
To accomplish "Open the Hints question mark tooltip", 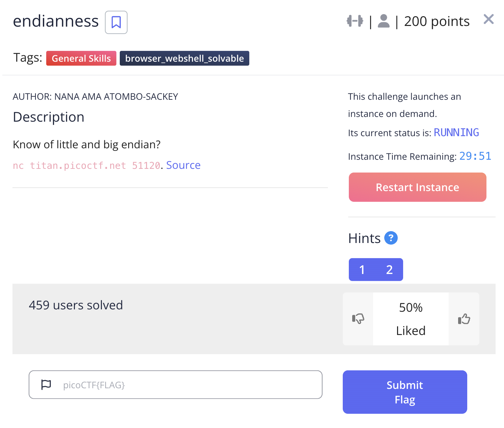I will coord(391,238).
